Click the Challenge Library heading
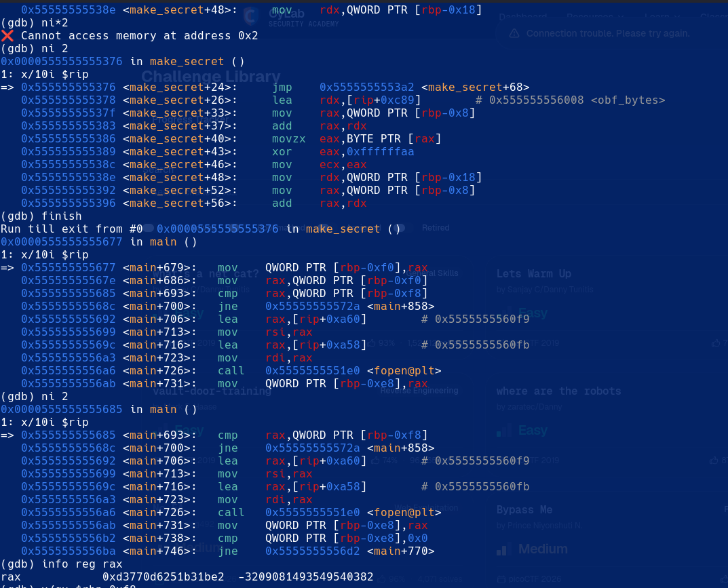The height and width of the screenshot is (588, 728). pyautogui.click(x=211, y=77)
